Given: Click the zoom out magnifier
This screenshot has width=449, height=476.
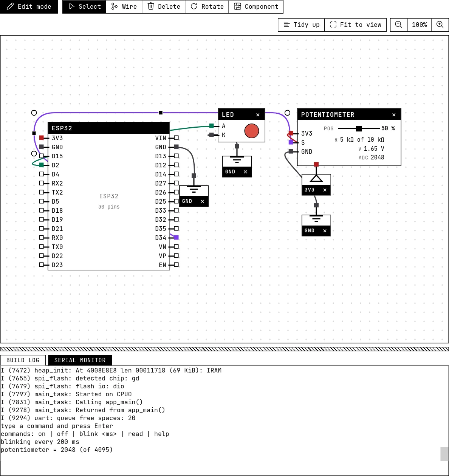Looking at the screenshot, I should [398, 25].
